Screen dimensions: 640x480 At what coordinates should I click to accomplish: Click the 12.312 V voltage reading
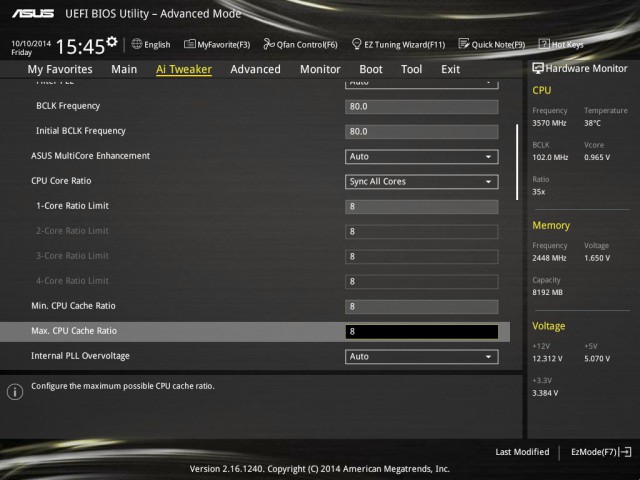pyautogui.click(x=547, y=359)
